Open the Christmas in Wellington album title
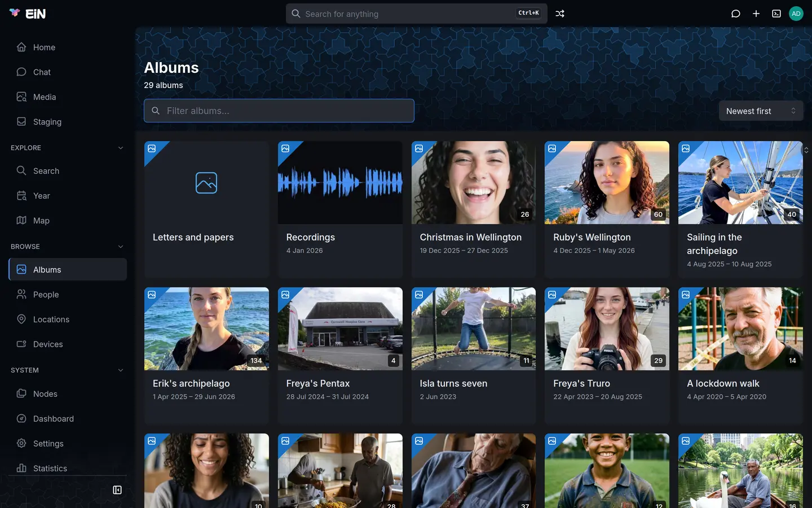This screenshot has width=812, height=508. (471, 237)
